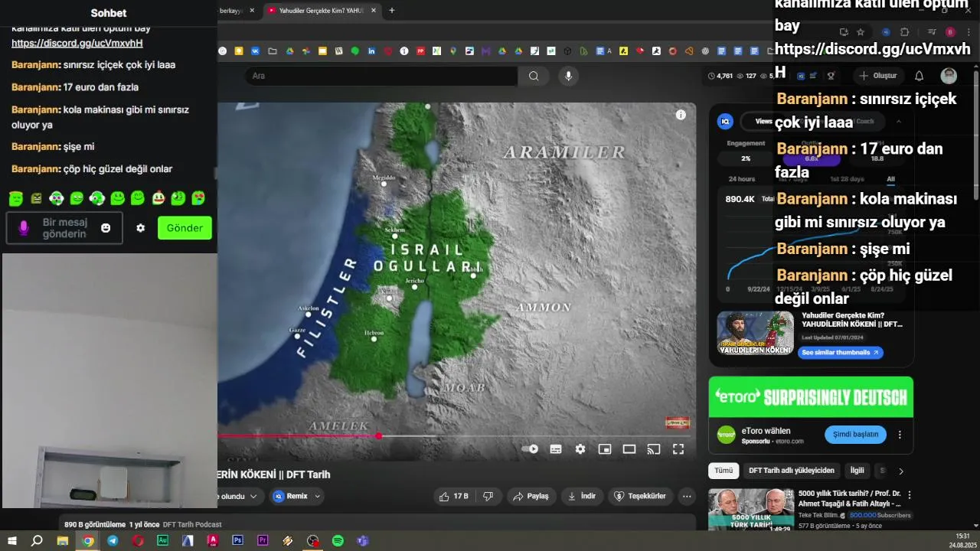Select DFT Tarih adlı yükleyiciden chip

[x=792, y=471]
